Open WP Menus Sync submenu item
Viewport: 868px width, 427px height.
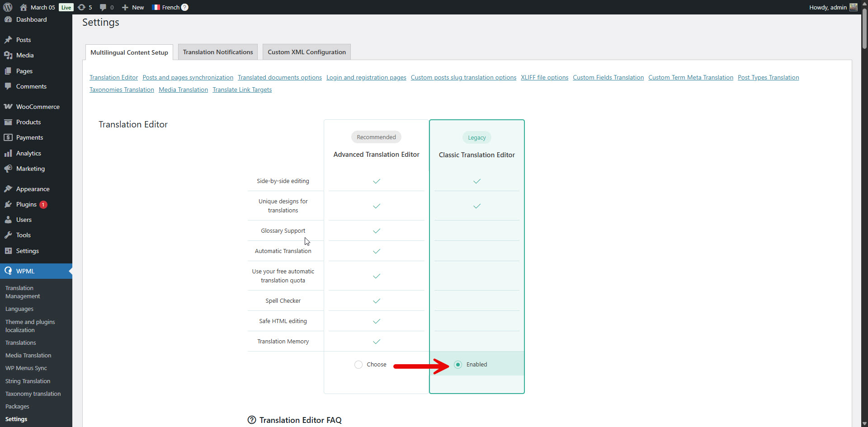(x=26, y=368)
